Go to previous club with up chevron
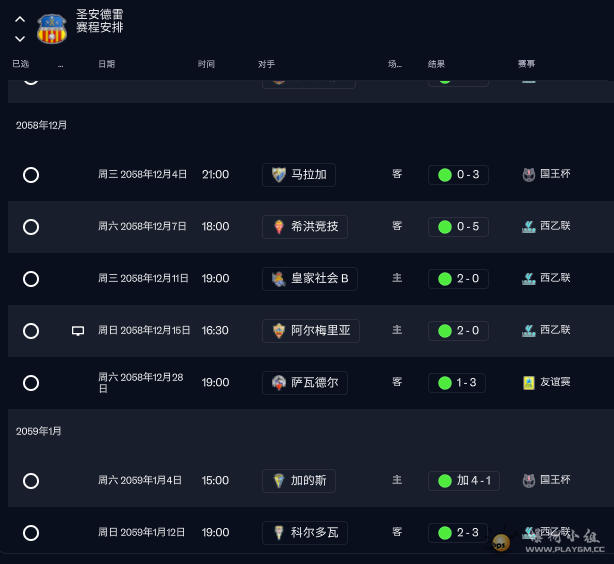 (20, 19)
